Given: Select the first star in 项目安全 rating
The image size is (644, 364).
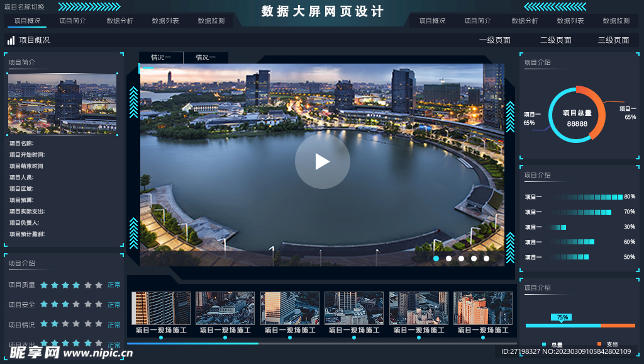Looking at the screenshot, I should [x=44, y=305].
